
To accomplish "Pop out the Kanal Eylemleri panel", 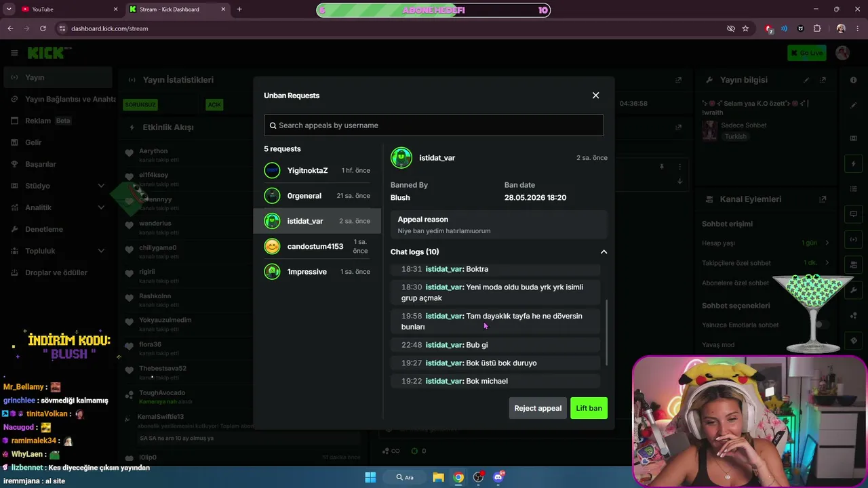I will [823, 199].
